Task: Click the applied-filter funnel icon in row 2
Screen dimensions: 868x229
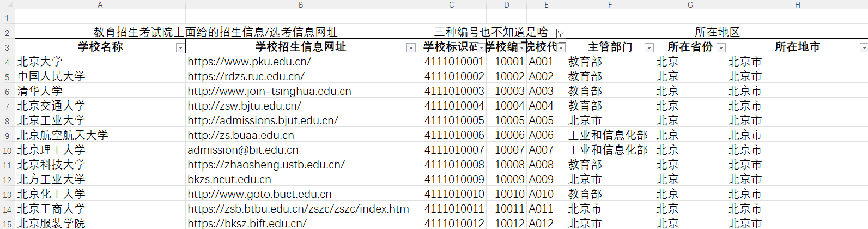Action: (561, 33)
